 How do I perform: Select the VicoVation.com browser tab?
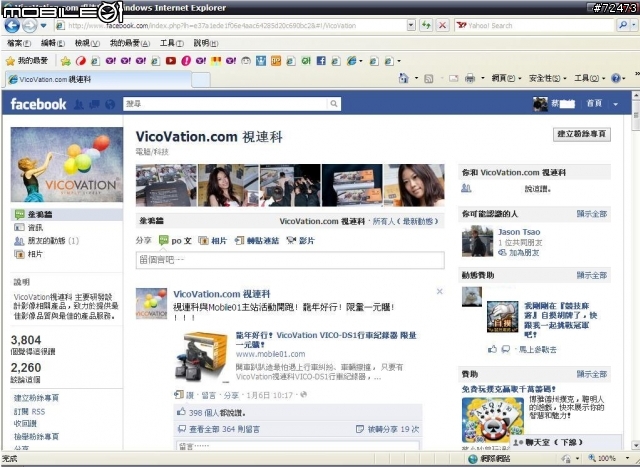point(98,79)
